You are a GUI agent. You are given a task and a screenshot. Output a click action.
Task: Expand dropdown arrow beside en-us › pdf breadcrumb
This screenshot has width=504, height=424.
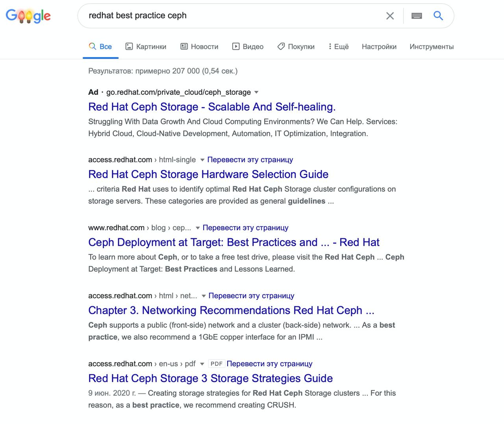tap(202, 364)
